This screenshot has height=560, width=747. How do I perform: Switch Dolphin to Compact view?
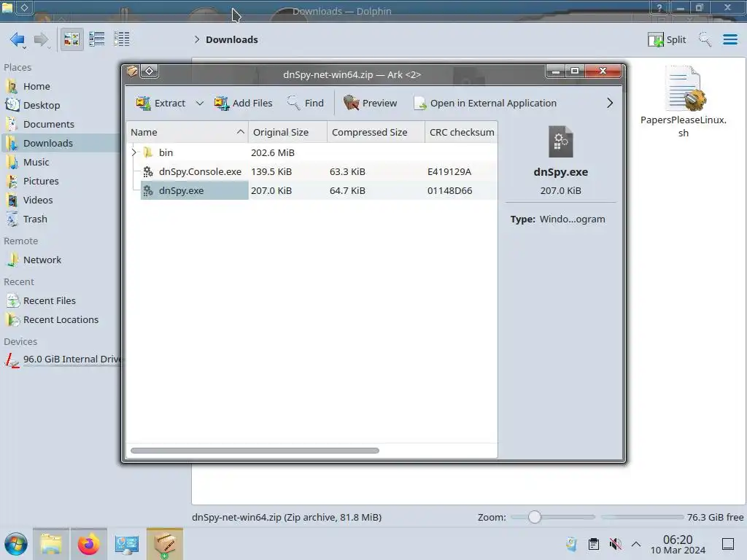click(97, 39)
